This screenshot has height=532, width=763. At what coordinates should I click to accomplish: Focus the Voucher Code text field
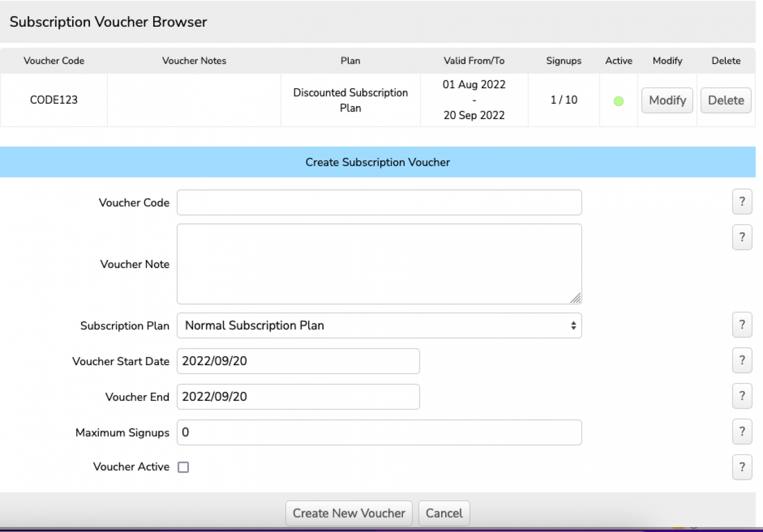coord(379,203)
